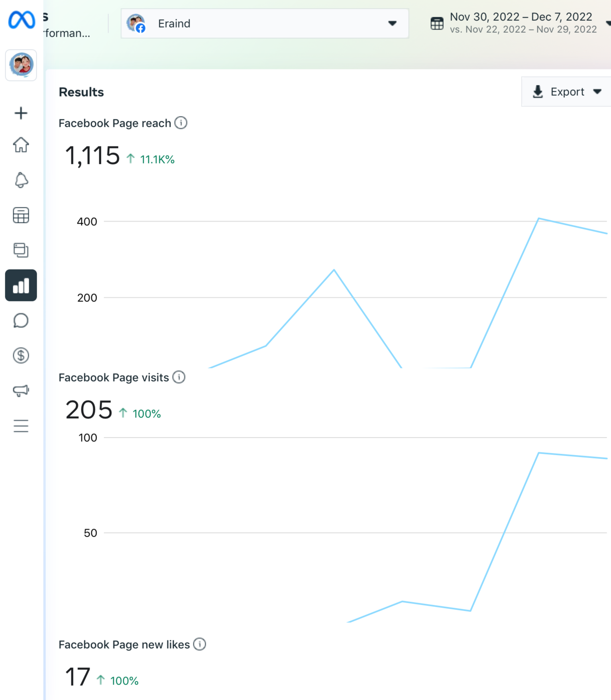The height and width of the screenshot is (700, 611).
Task: Show info for Facebook Page reach
Action: coord(181,123)
